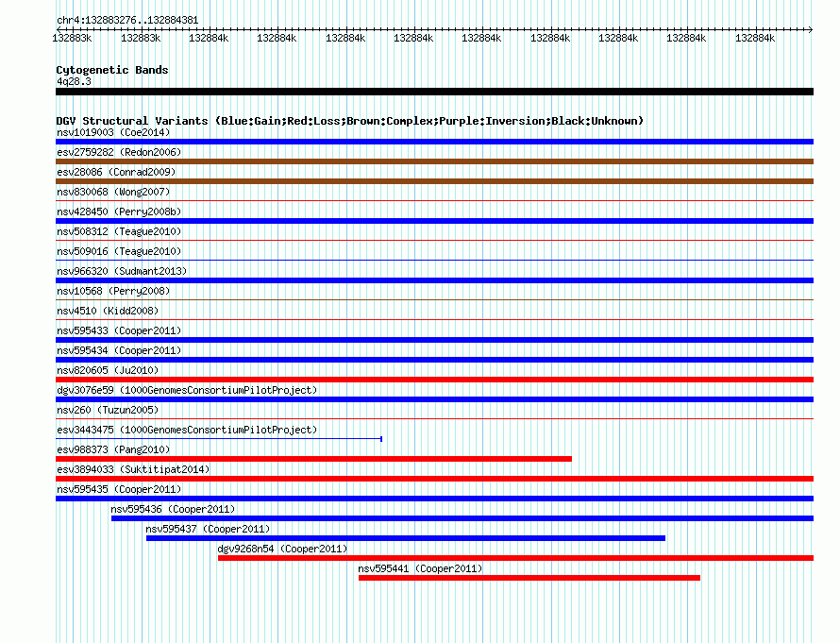Select the dgv3076e59 1000Genomes label

tap(187, 390)
